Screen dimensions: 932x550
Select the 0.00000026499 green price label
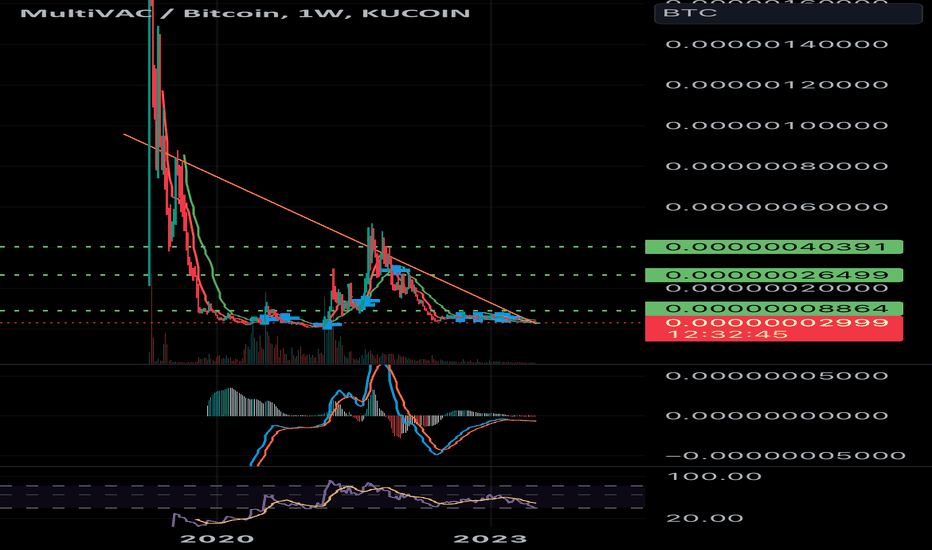click(x=774, y=275)
